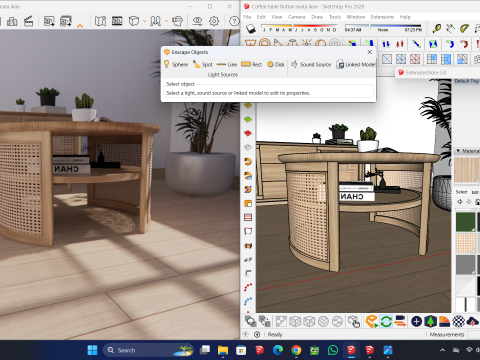480x360 pixels.
Task: Expand the Enscape view cube dropdown arrow
Action: [x=144, y=22]
